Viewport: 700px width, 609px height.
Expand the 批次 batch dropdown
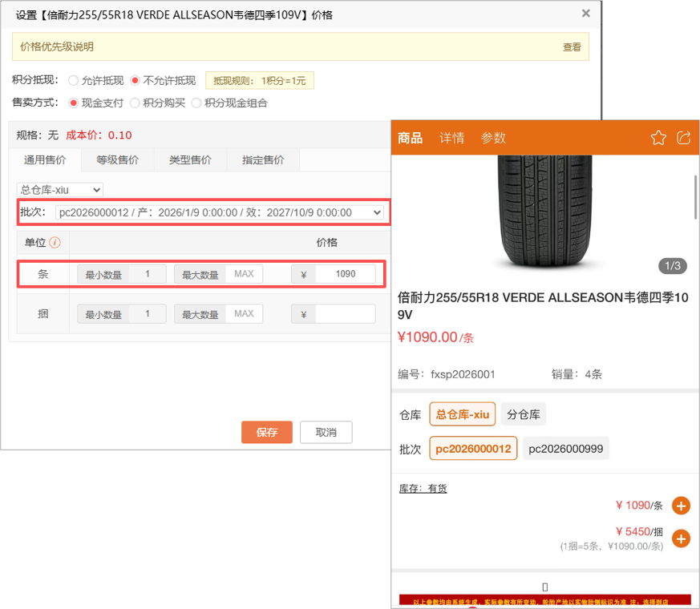[374, 212]
